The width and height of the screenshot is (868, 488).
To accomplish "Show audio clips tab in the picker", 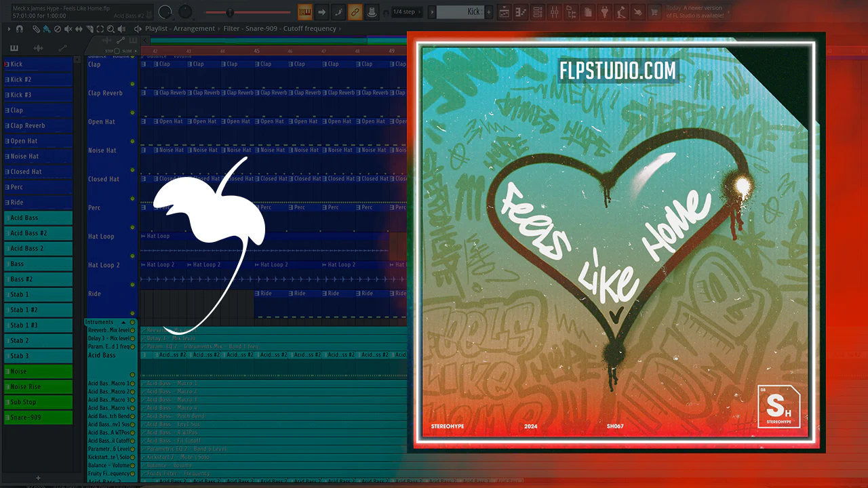I will pos(38,48).
